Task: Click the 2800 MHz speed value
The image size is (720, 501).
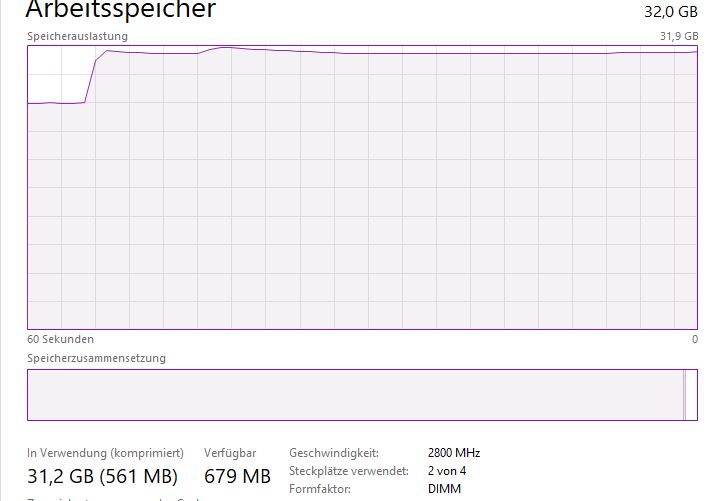Action: tap(454, 453)
